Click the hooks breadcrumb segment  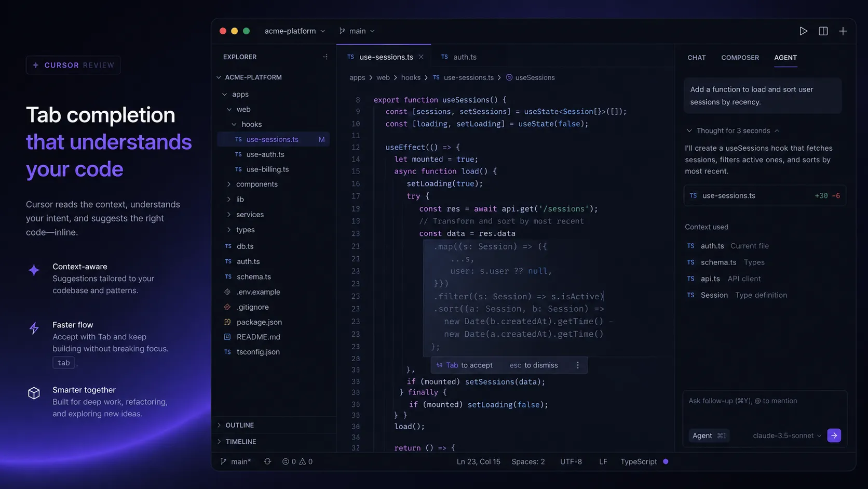[411, 77]
